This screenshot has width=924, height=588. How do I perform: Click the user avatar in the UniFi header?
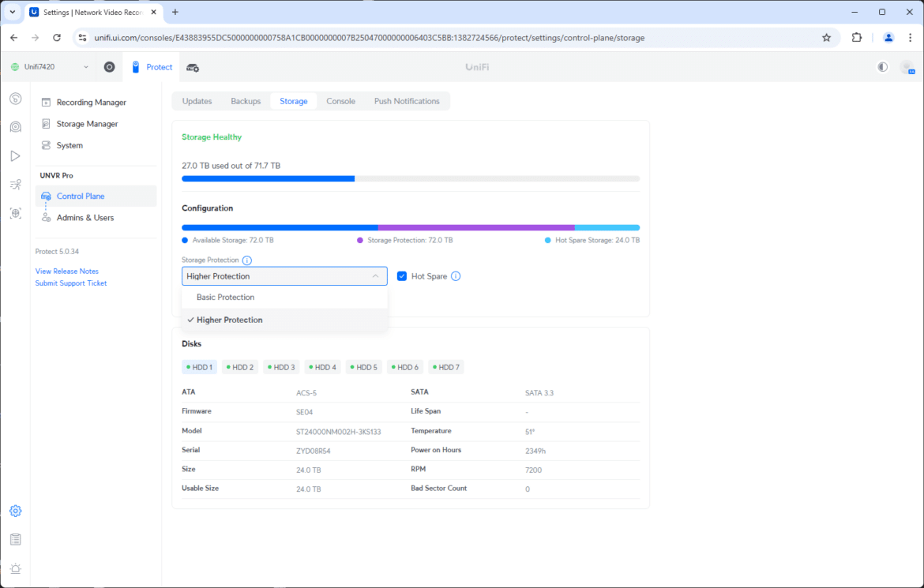[x=907, y=67]
